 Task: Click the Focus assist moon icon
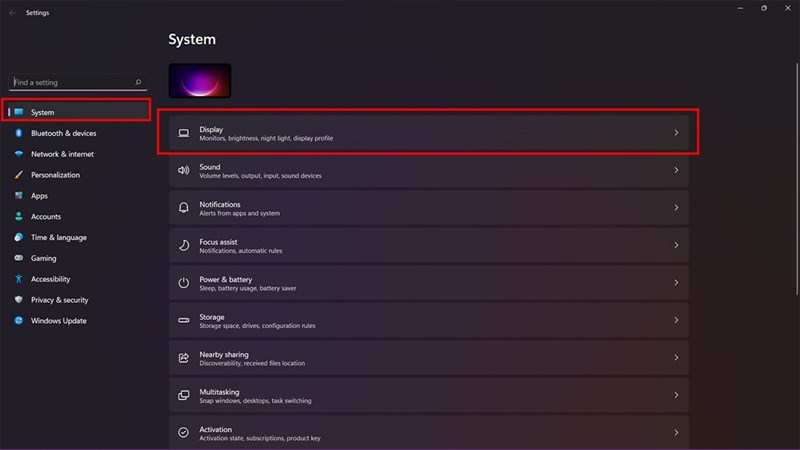point(184,245)
